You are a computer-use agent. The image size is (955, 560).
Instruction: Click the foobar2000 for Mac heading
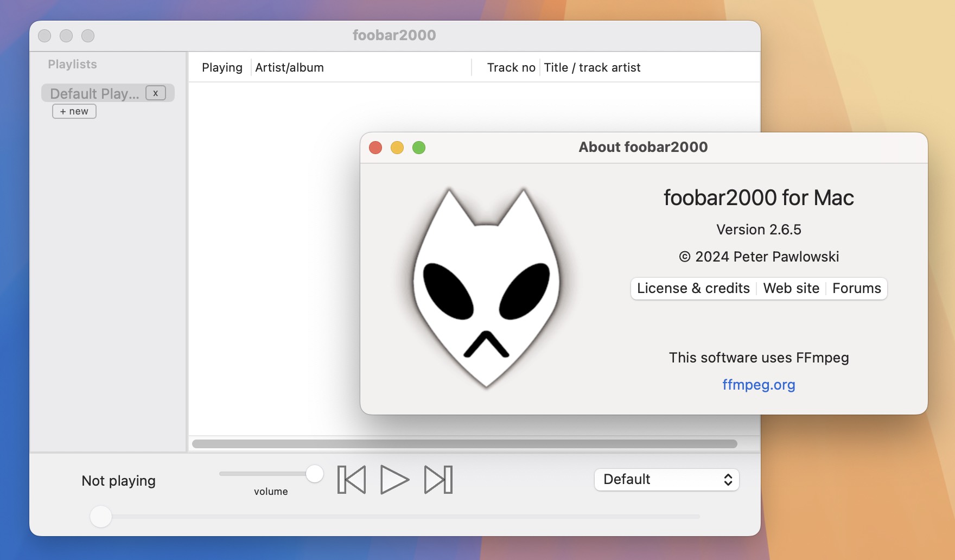pyautogui.click(x=759, y=198)
